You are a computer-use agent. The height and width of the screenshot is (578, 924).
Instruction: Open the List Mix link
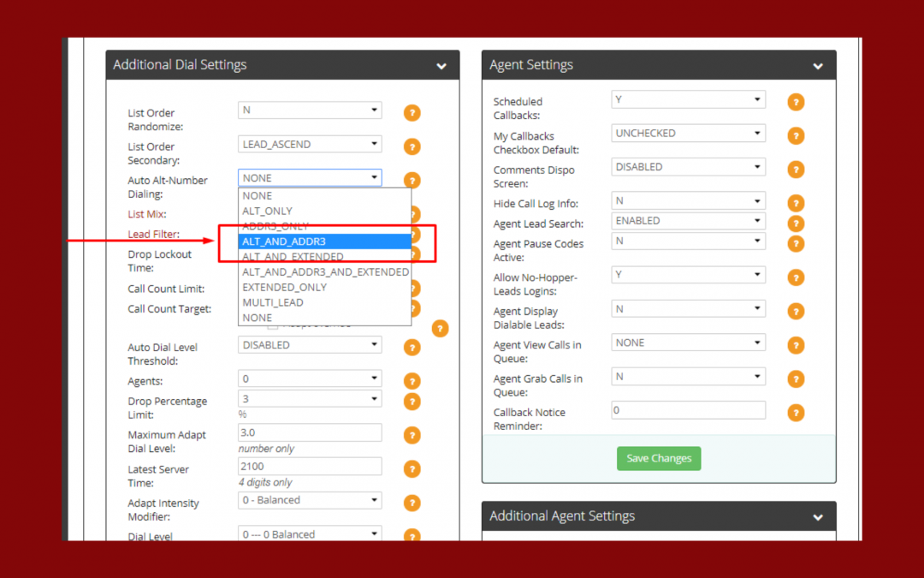(147, 214)
